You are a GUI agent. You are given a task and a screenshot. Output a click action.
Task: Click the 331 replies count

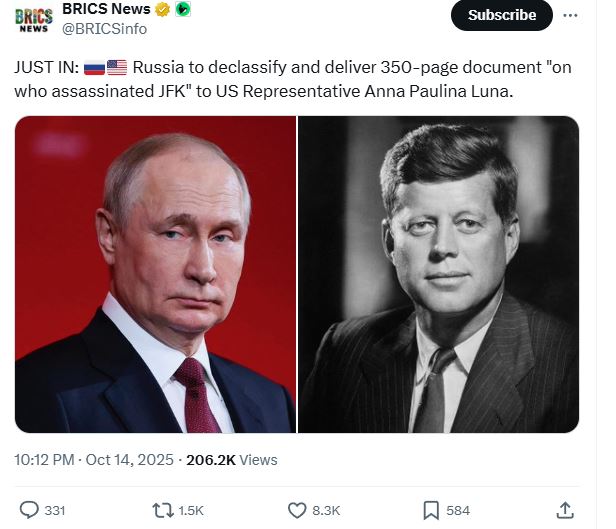coord(54,510)
